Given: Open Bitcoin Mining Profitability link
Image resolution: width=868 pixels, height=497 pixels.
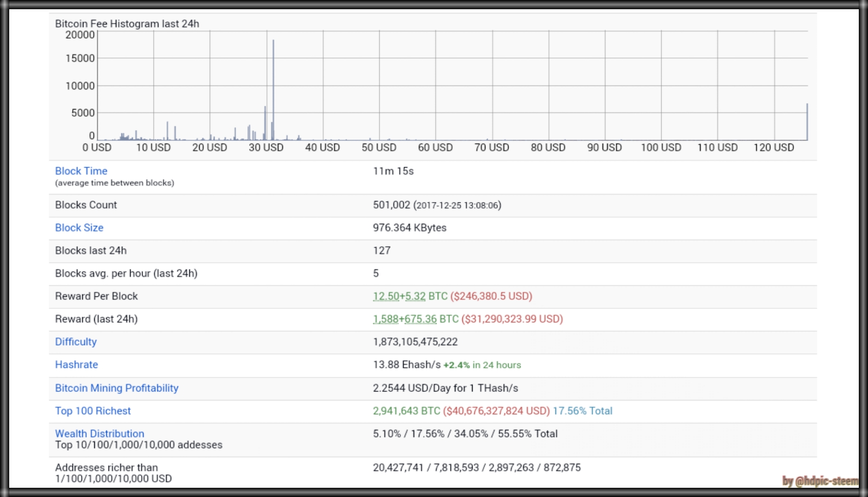Looking at the screenshot, I should pos(117,388).
